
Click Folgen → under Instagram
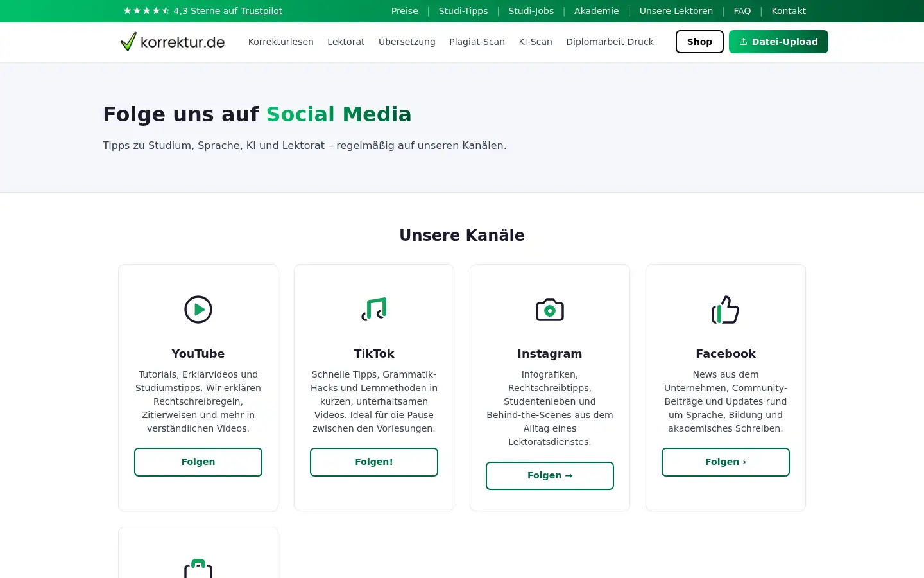[x=550, y=475]
